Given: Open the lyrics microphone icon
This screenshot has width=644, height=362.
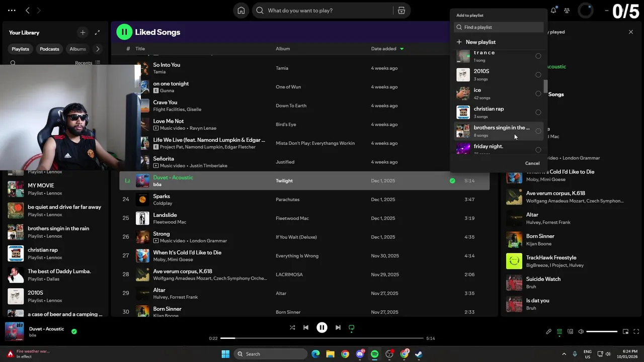Looking at the screenshot, I should 549,331.
